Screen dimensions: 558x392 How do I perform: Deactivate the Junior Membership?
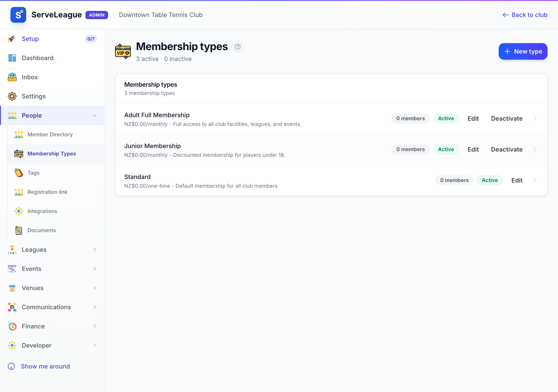point(507,150)
